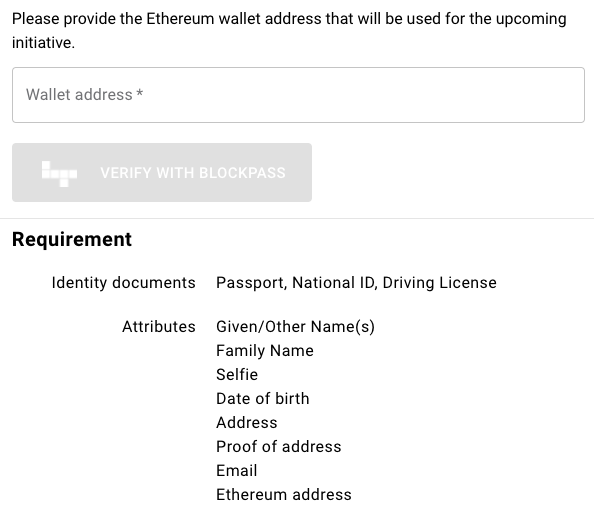Click the divider line above Requirement
Image resolution: width=594 pixels, height=513 pixels.
(297, 219)
